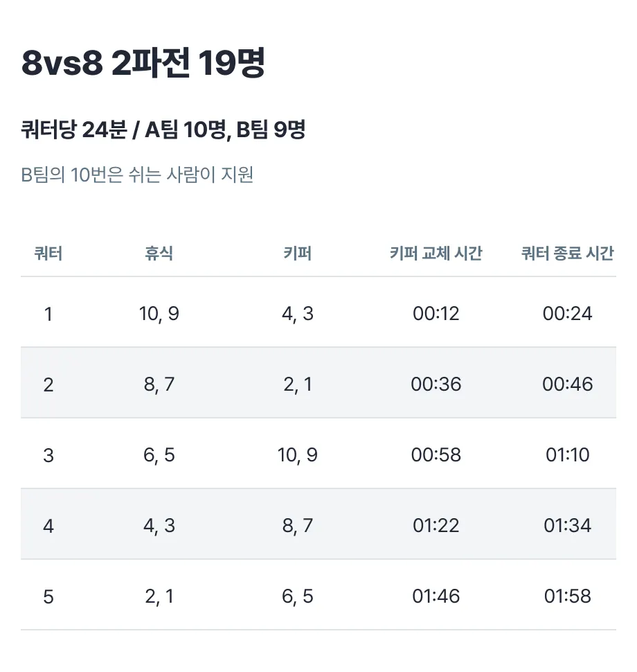Image resolution: width=637 pixels, height=672 pixels.
Task: Select the 쿼터 종료 시간 column header
Action: pyautogui.click(x=567, y=254)
